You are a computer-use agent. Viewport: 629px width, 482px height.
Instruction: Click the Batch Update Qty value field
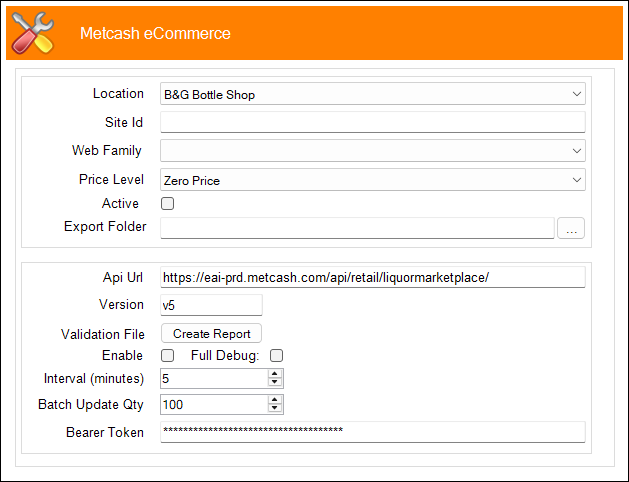tap(214, 405)
